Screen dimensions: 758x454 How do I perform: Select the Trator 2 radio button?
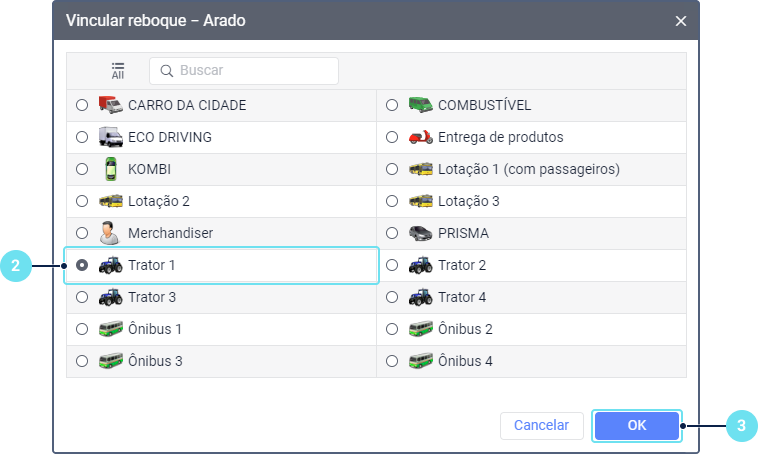pyautogui.click(x=392, y=265)
